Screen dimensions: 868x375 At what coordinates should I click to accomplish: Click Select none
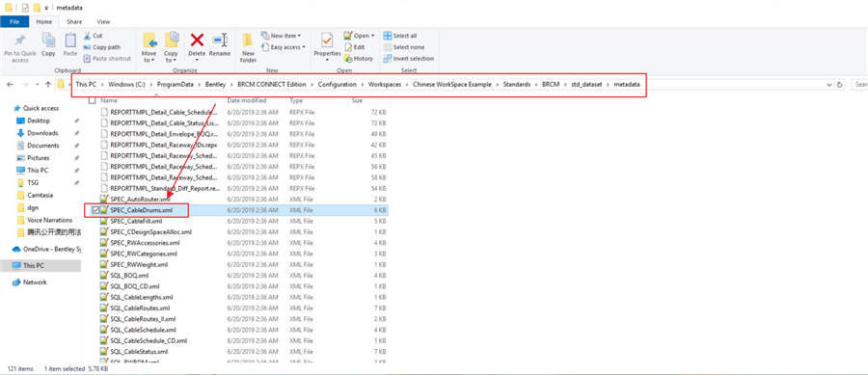tap(404, 47)
